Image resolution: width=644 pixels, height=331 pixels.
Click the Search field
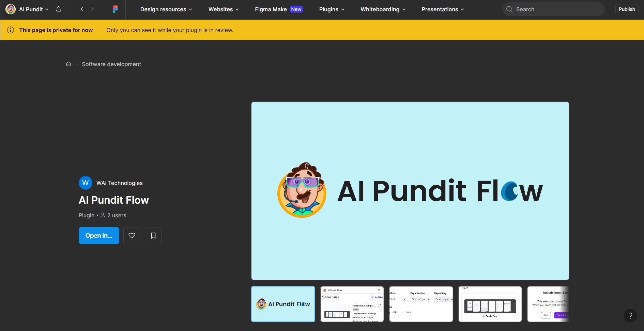554,9
